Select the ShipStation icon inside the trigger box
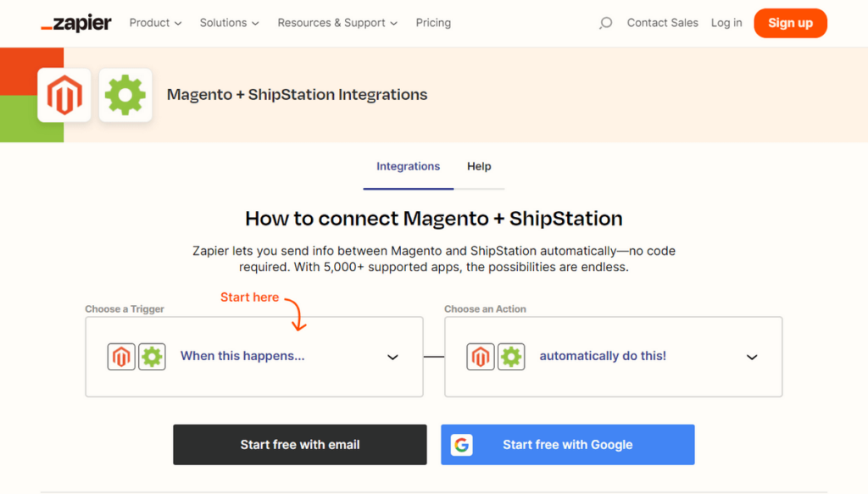The image size is (868, 494). coord(152,356)
